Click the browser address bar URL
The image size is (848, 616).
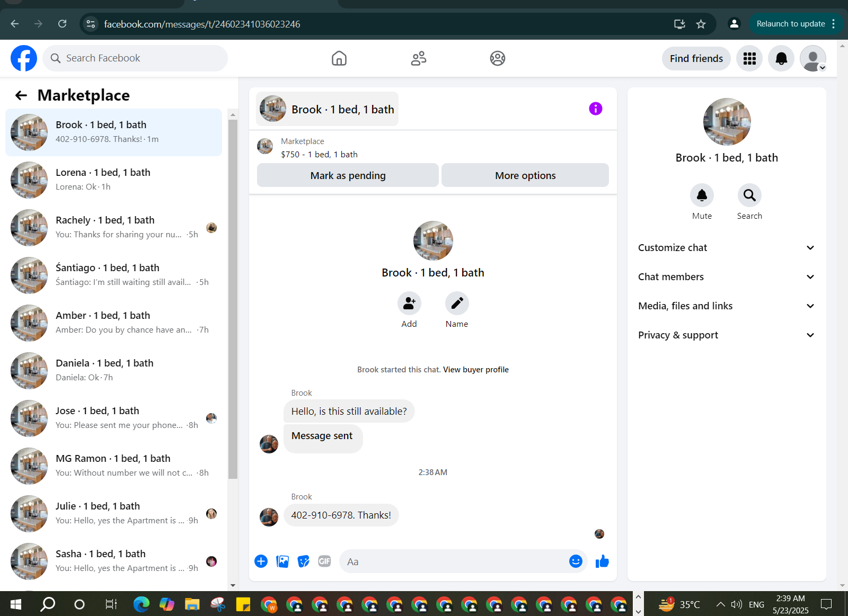point(202,24)
